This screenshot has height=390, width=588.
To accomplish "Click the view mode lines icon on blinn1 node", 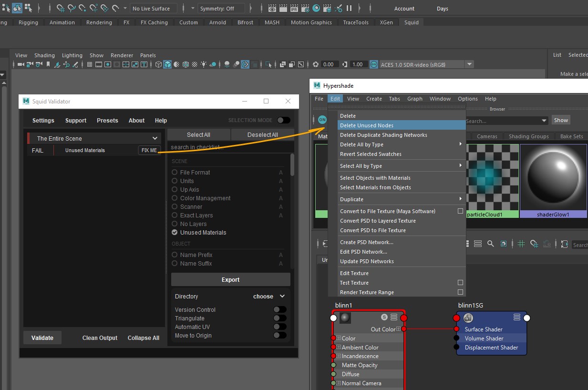I will coord(394,318).
